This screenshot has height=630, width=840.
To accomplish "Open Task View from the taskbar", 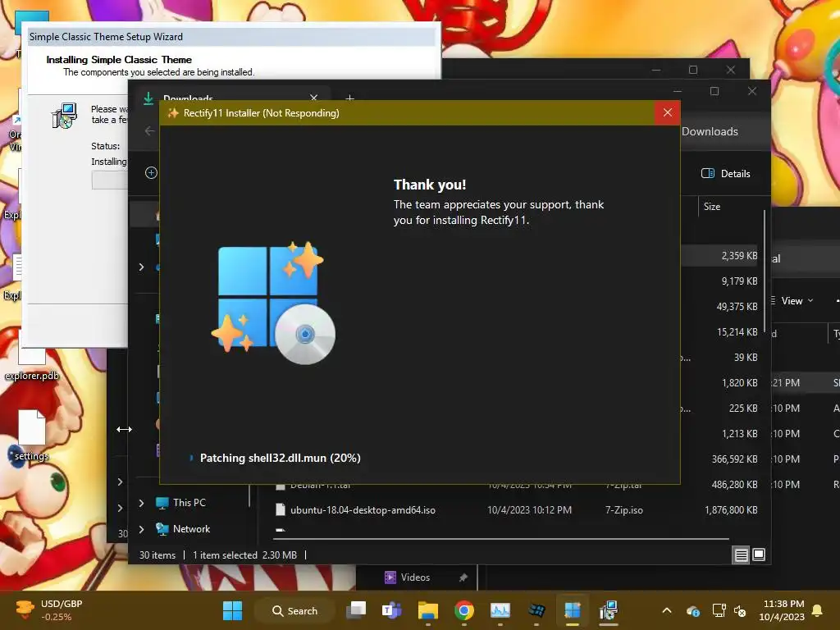I will tap(356, 610).
